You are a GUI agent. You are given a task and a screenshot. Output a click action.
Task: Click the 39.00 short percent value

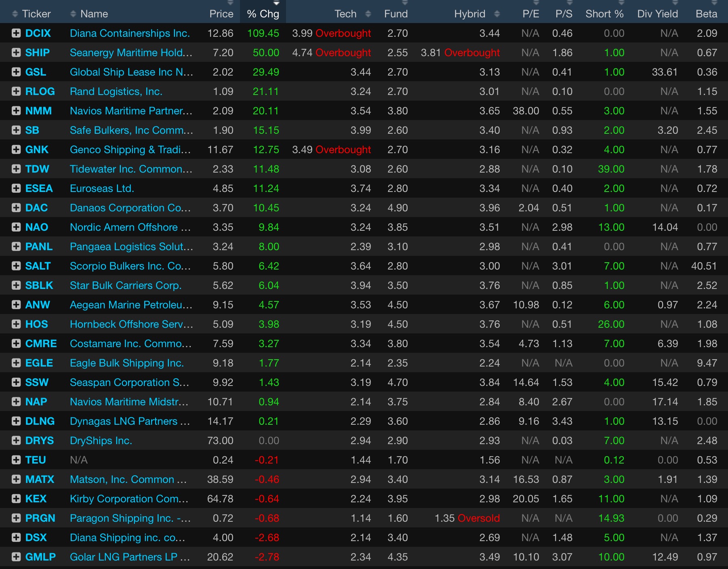click(x=611, y=169)
